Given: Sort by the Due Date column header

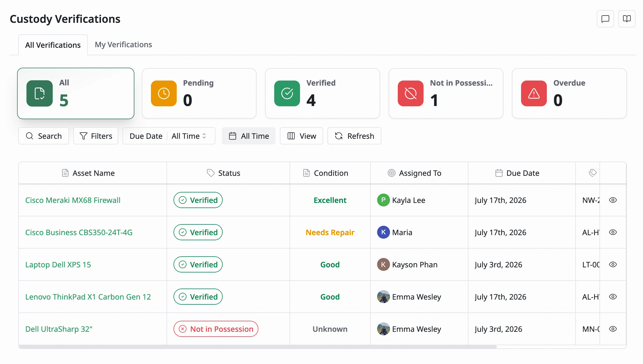Looking at the screenshot, I should (522, 173).
